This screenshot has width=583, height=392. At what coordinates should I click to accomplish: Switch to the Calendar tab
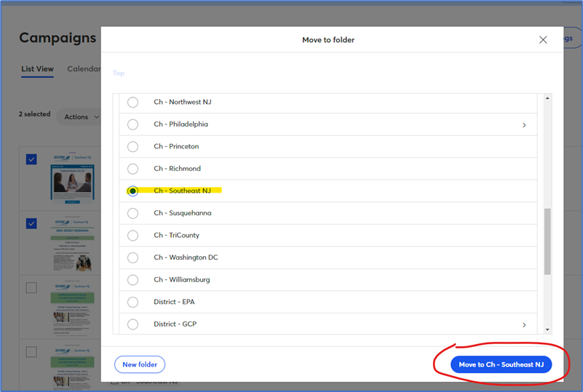pos(83,69)
